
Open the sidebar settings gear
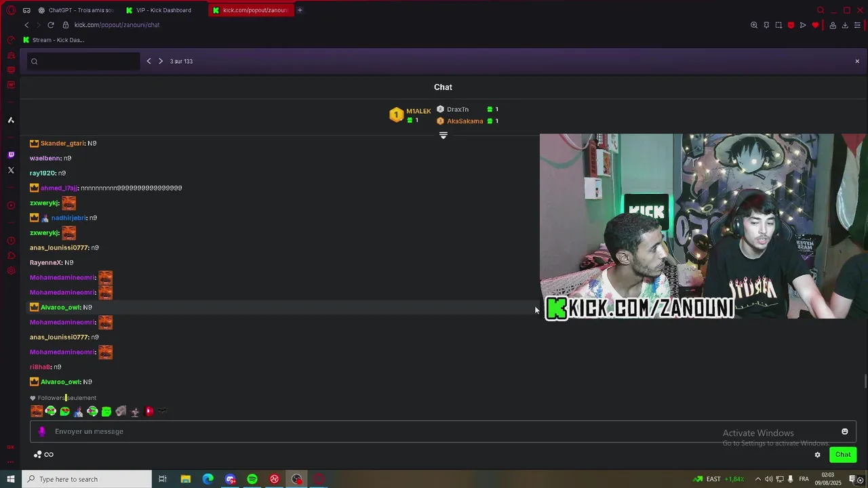(x=11, y=270)
